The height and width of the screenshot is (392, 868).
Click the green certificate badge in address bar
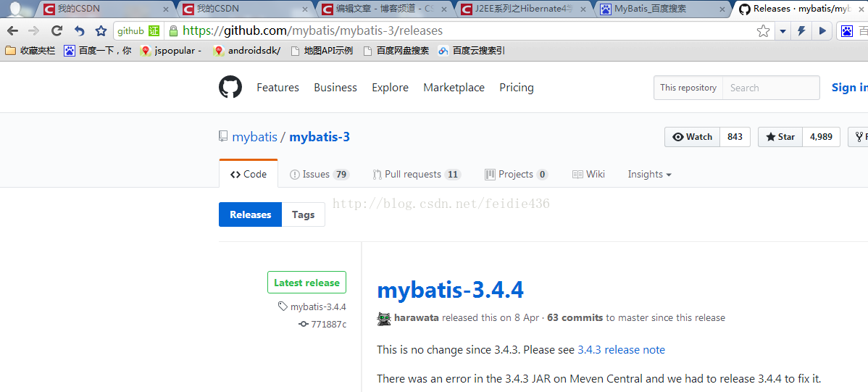[x=154, y=31]
